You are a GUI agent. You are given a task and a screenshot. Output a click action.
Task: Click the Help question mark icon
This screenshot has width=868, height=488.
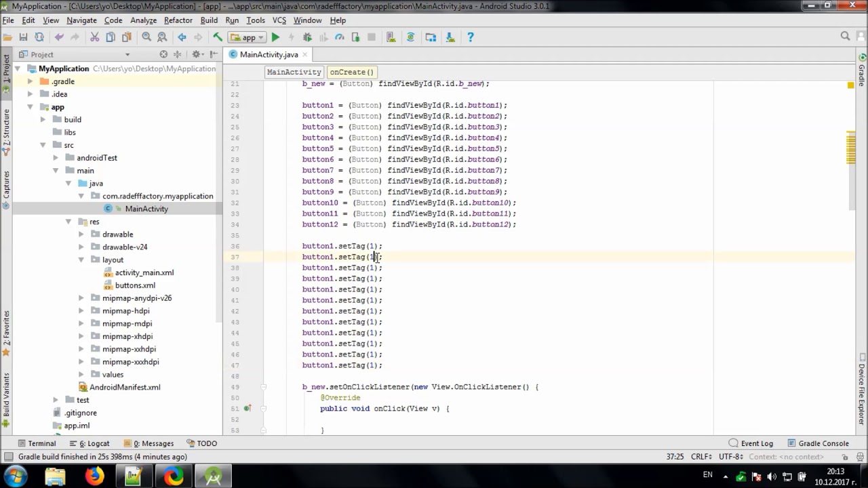point(470,37)
